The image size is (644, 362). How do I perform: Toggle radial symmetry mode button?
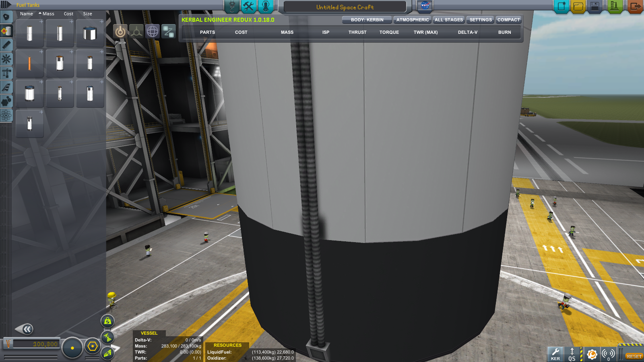coord(72,348)
